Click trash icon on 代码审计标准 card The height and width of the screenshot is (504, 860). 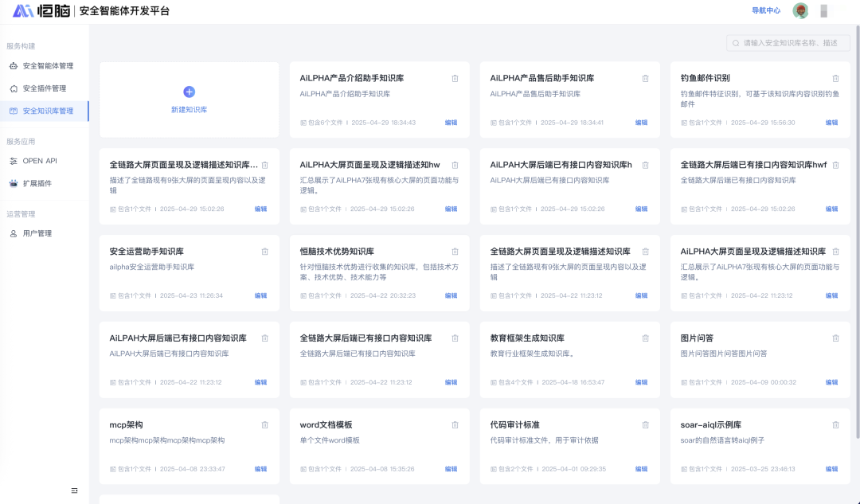pos(645,424)
